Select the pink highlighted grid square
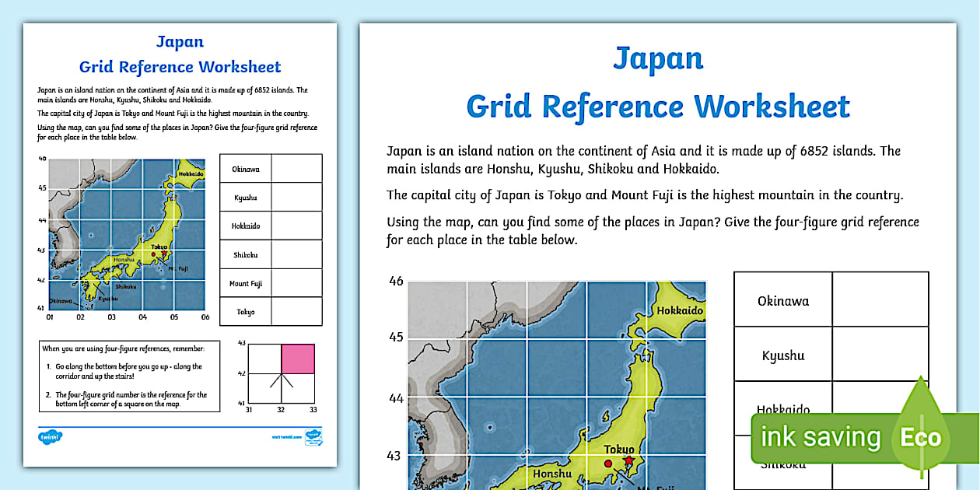This screenshot has width=980, height=490. coord(298,358)
